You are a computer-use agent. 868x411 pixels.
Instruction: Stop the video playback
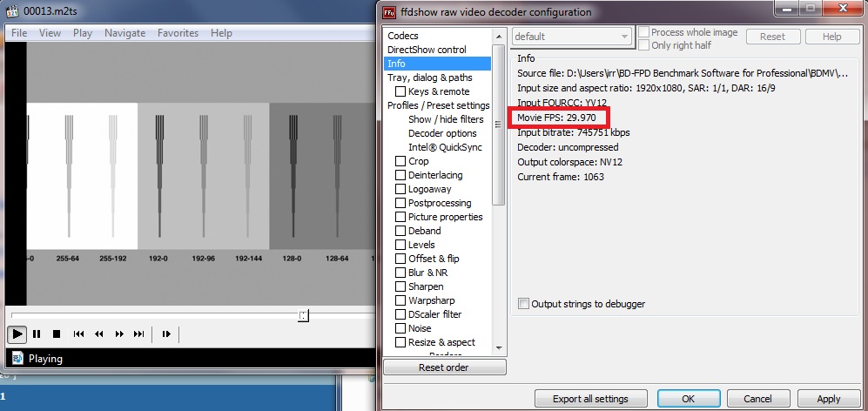(57, 334)
